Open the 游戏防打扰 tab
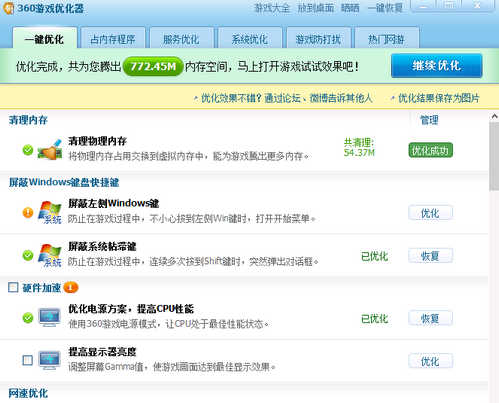The height and width of the screenshot is (403, 499). 318,39
